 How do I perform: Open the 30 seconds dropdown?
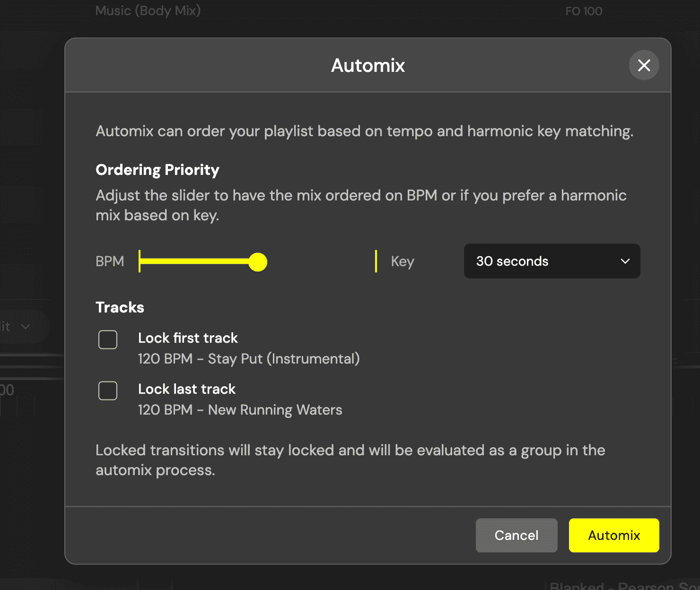(x=551, y=261)
